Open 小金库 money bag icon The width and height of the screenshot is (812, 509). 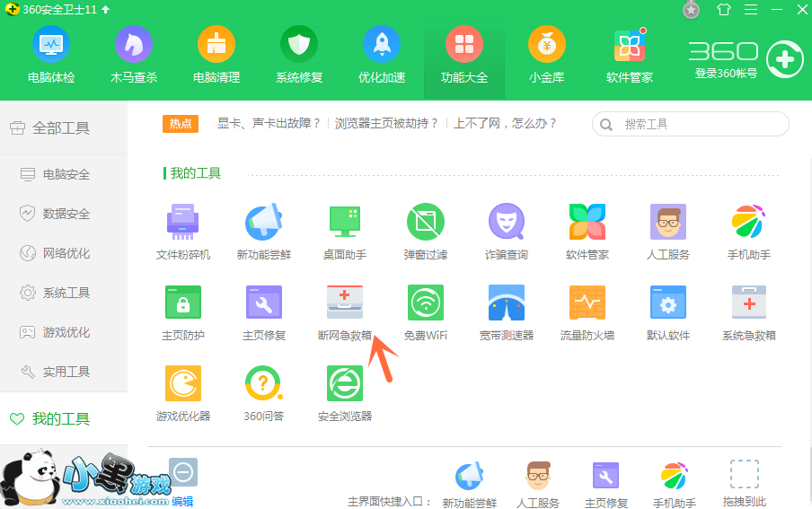coord(546,55)
